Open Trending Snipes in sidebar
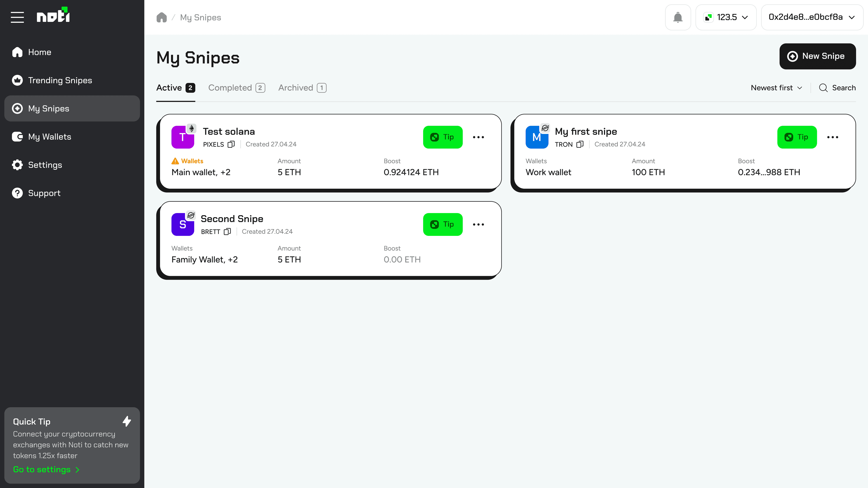Screen dimensions: 868x488 pyautogui.click(x=60, y=80)
